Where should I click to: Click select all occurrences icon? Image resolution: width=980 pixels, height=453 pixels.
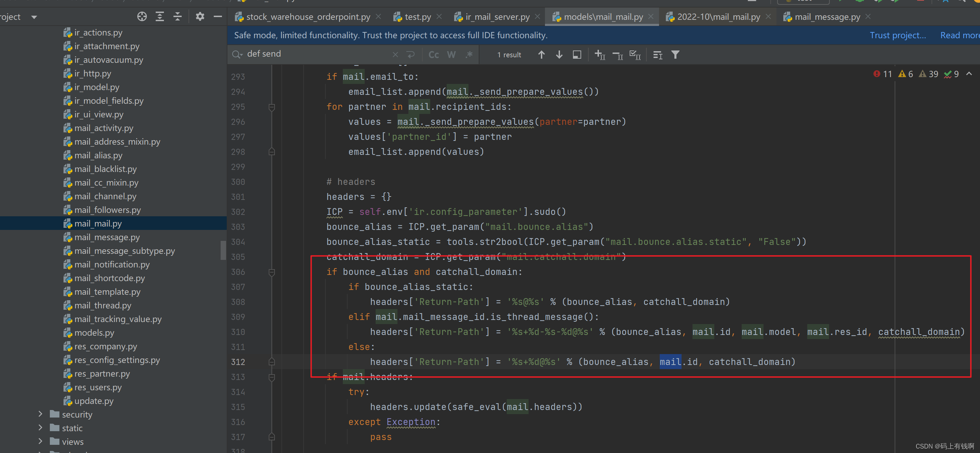click(635, 55)
